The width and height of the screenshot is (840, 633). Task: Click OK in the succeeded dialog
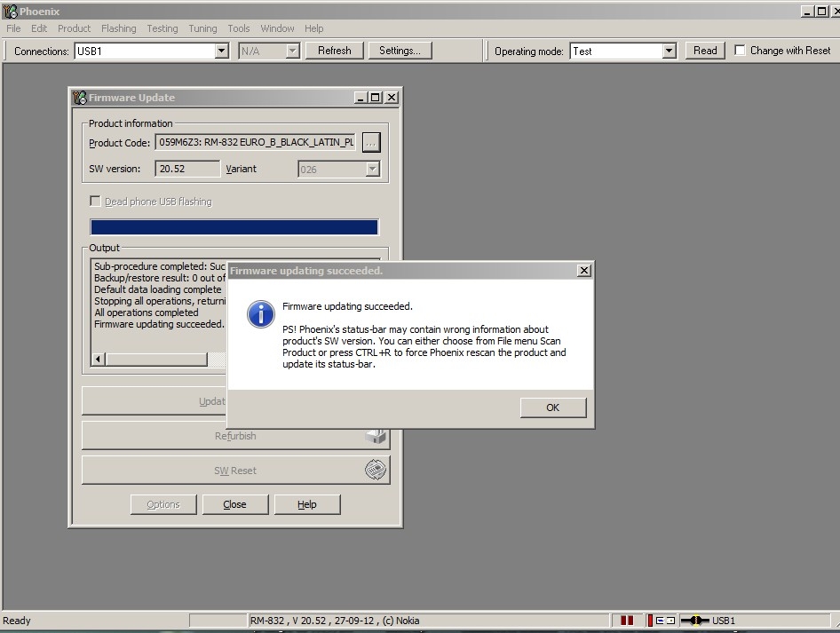click(553, 407)
